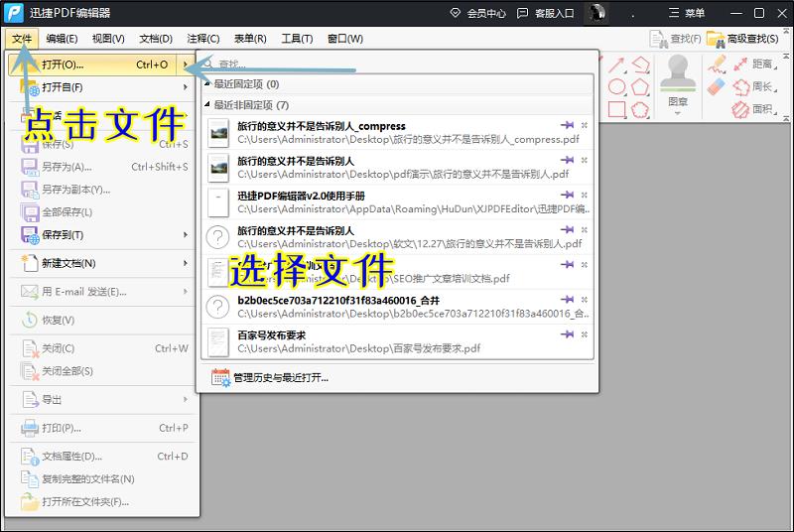Click the user avatar in title bar
Screen dimensions: 794x532
[597, 13]
